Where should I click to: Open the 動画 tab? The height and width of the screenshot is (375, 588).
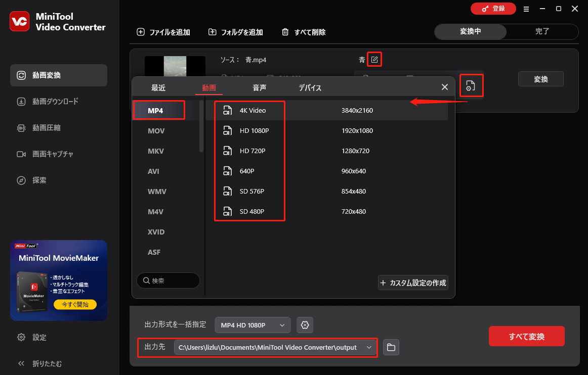[209, 87]
